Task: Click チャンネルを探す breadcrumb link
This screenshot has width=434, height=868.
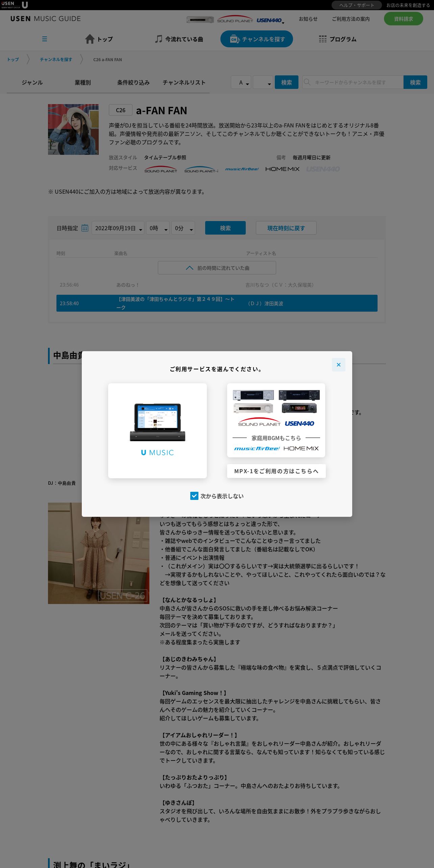Action: pyautogui.click(x=56, y=59)
